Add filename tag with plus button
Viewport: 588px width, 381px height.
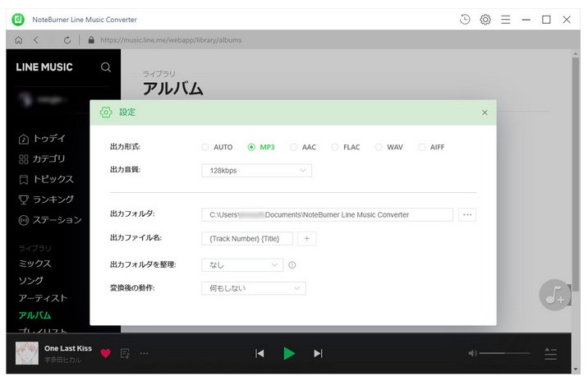click(x=307, y=238)
